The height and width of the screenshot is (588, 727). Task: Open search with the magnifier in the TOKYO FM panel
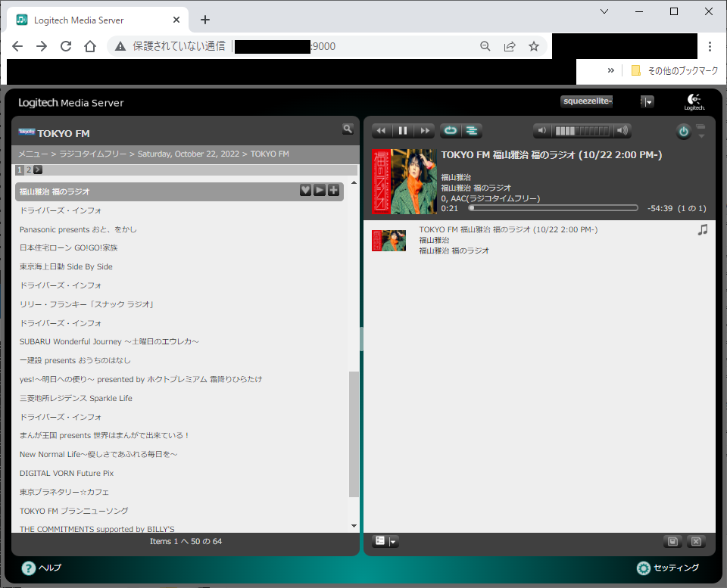[x=348, y=129]
